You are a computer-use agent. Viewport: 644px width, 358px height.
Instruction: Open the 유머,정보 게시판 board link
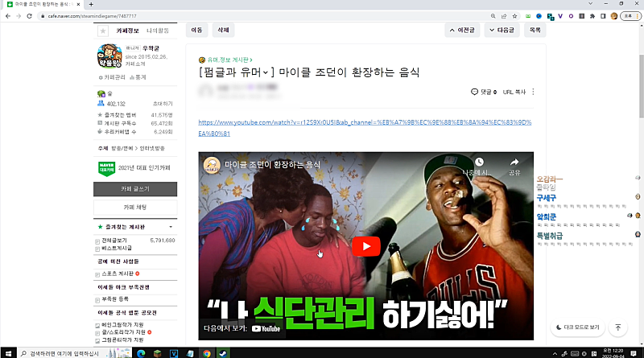point(229,60)
